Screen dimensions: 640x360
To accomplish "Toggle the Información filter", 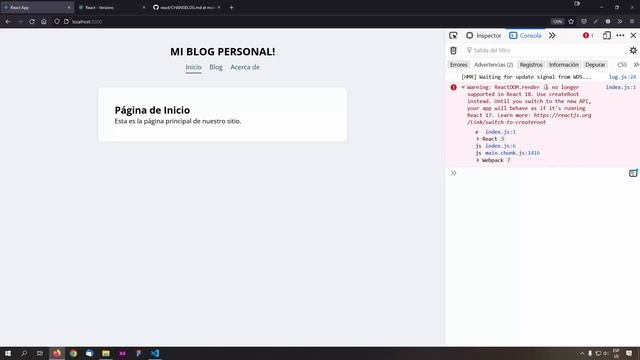I will click(x=563, y=64).
